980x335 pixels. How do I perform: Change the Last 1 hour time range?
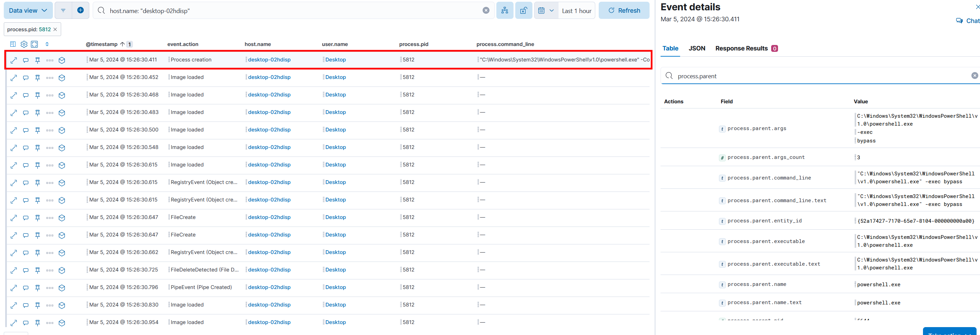click(x=576, y=11)
